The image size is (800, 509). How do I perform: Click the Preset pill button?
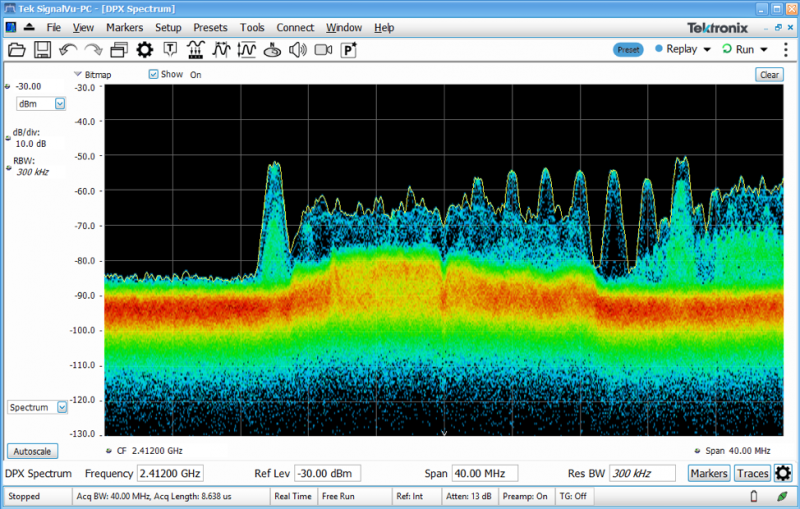(628, 49)
